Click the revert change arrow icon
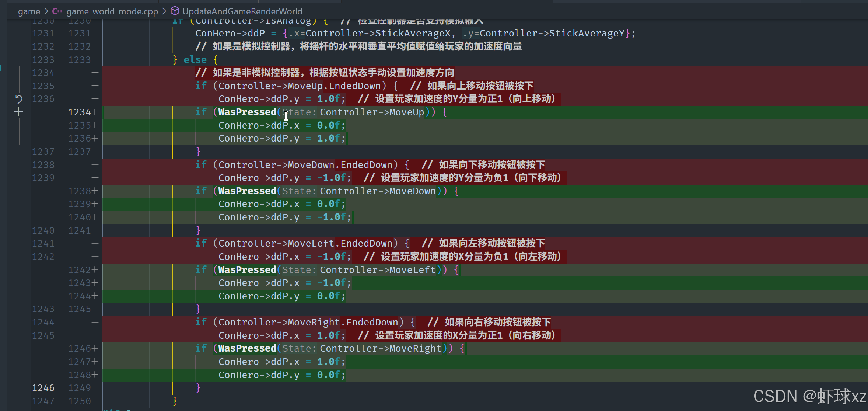Image resolution: width=868 pixels, height=411 pixels. [19, 99]
